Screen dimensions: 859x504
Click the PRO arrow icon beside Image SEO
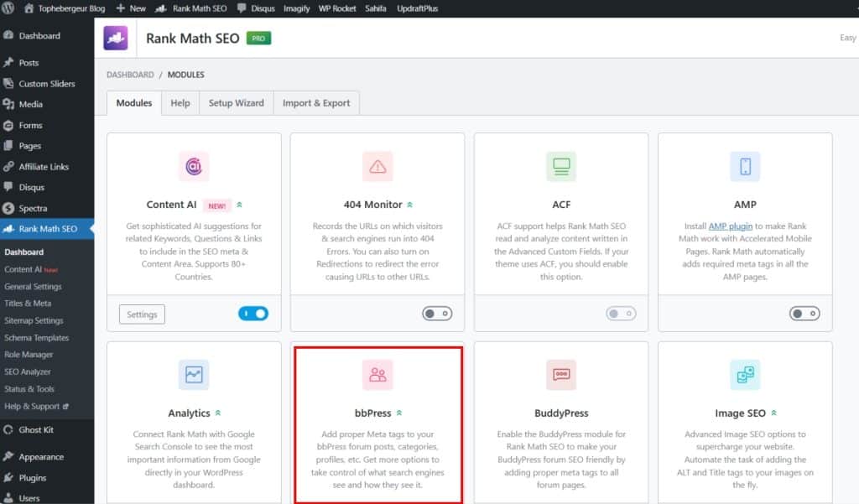[x=773, y=413]
